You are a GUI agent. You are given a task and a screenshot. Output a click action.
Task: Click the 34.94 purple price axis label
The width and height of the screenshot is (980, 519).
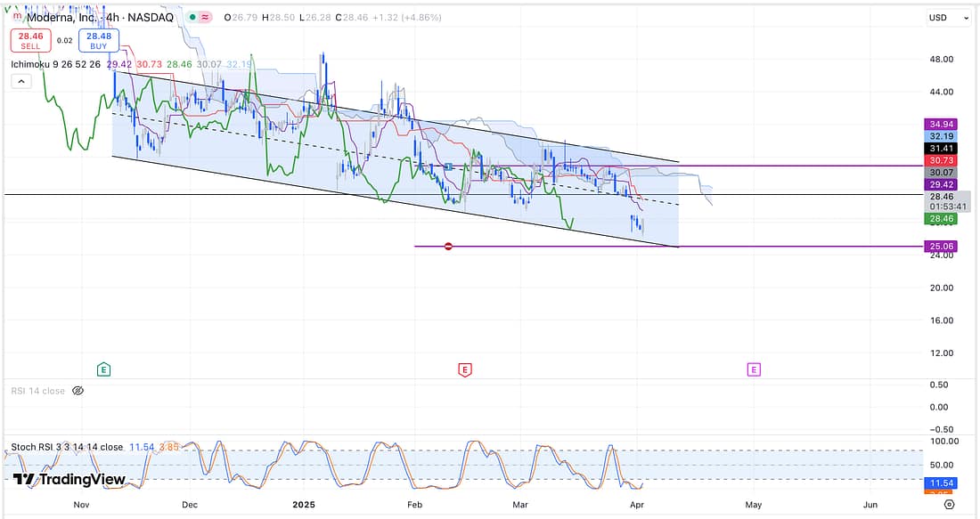point(941,124)
